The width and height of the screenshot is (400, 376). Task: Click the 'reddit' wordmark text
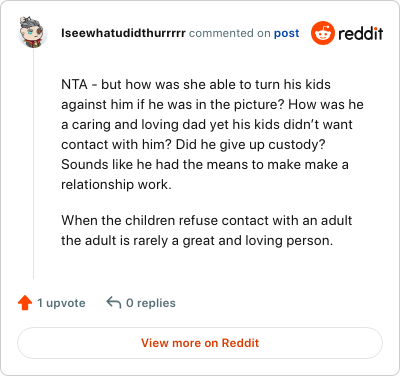pos(361,33)
